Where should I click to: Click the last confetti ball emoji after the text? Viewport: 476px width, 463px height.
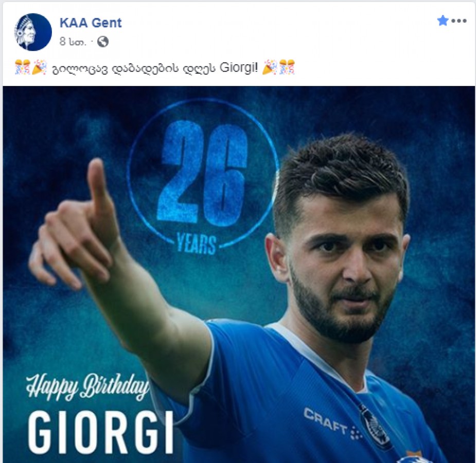click(x=287, y=67)
